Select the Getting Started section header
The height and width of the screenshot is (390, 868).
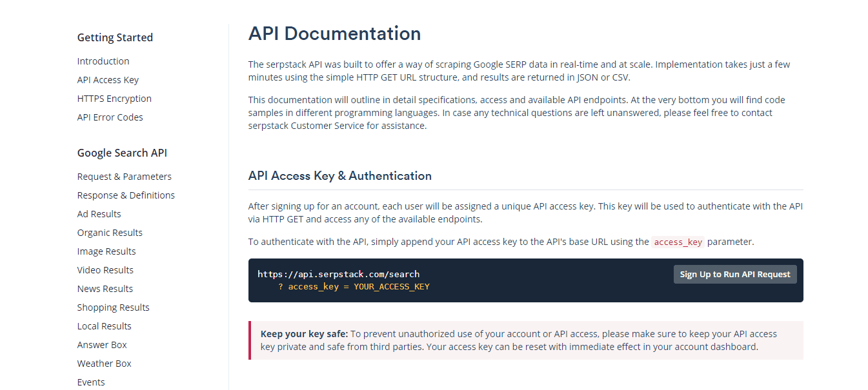pyautogui.click(x=115, y=37)
